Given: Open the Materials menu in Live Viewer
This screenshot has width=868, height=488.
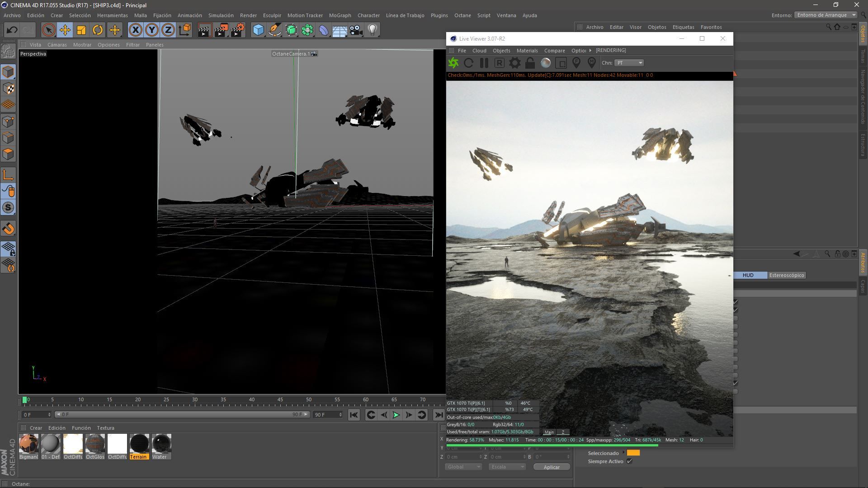Looking at the screenshot, I should tap(527, 51).
